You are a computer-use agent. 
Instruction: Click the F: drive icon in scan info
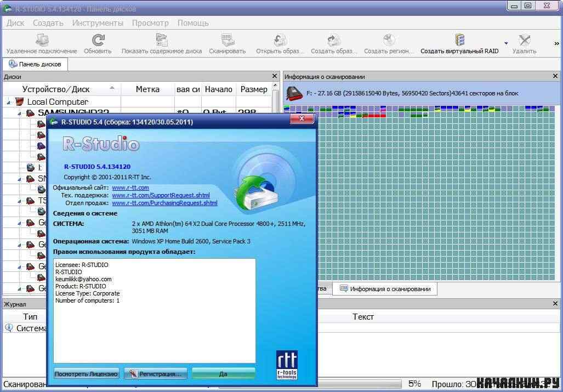(294, 94)
